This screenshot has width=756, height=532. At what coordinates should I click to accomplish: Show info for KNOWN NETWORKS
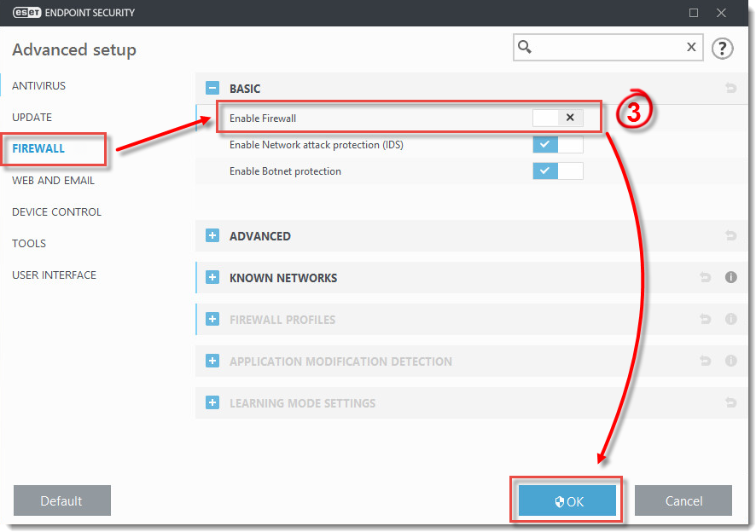point(730,277)
